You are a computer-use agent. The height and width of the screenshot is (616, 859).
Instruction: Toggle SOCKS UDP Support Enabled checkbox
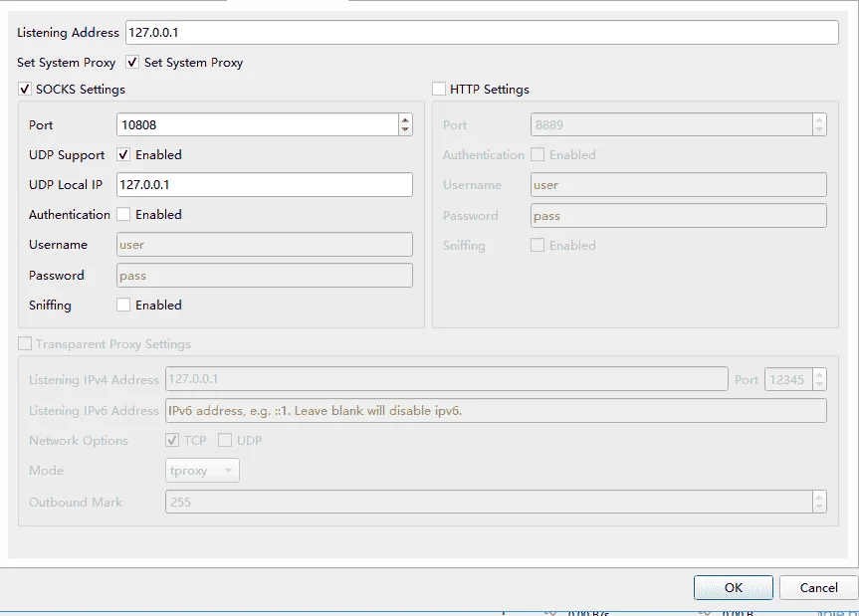click(123, 154)
